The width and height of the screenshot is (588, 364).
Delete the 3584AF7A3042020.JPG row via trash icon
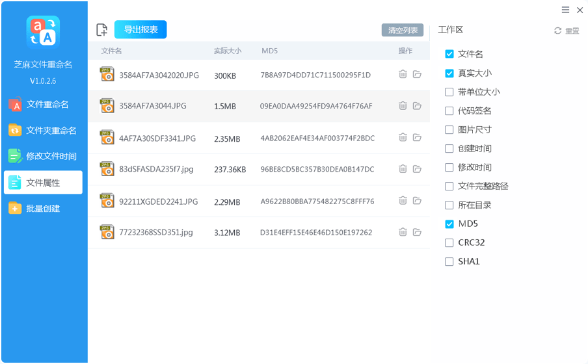[x=403, y=74]
